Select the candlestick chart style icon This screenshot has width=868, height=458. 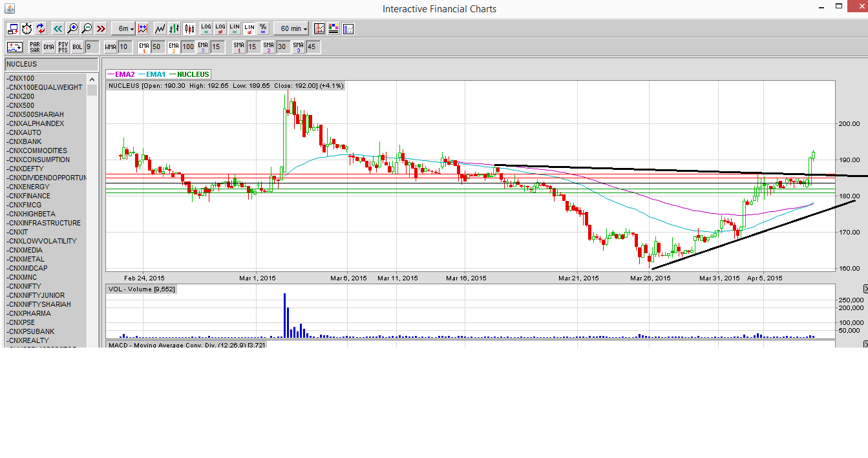[189, 28]
